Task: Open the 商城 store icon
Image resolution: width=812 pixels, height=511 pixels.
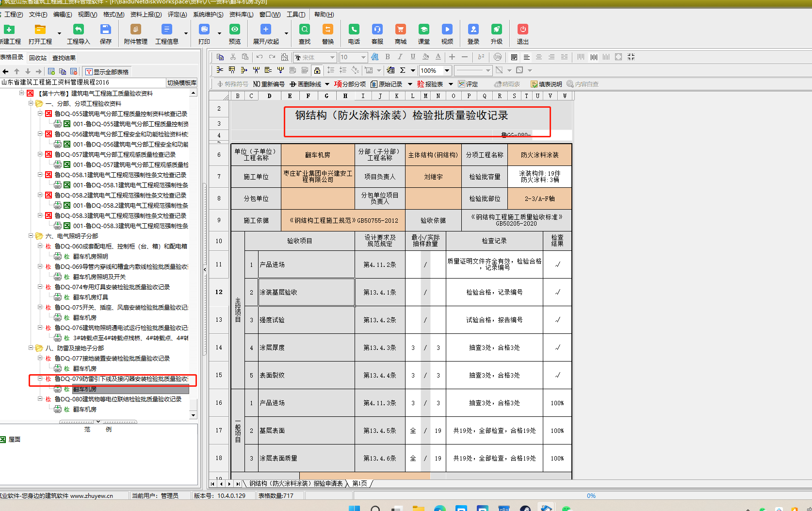Action: (x=400, y=30)
